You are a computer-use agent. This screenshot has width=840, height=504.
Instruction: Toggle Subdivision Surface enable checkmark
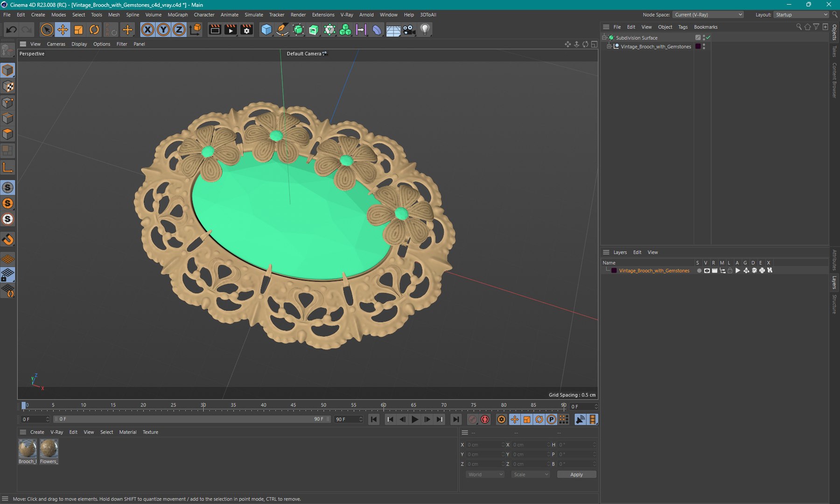(x=708, y=37)
